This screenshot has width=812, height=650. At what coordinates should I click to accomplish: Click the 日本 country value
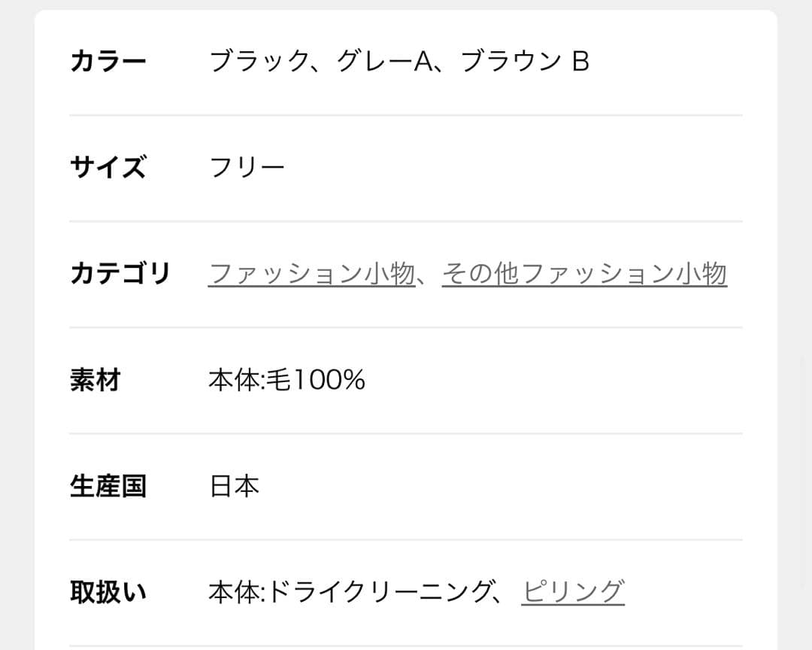coord(234,487)
